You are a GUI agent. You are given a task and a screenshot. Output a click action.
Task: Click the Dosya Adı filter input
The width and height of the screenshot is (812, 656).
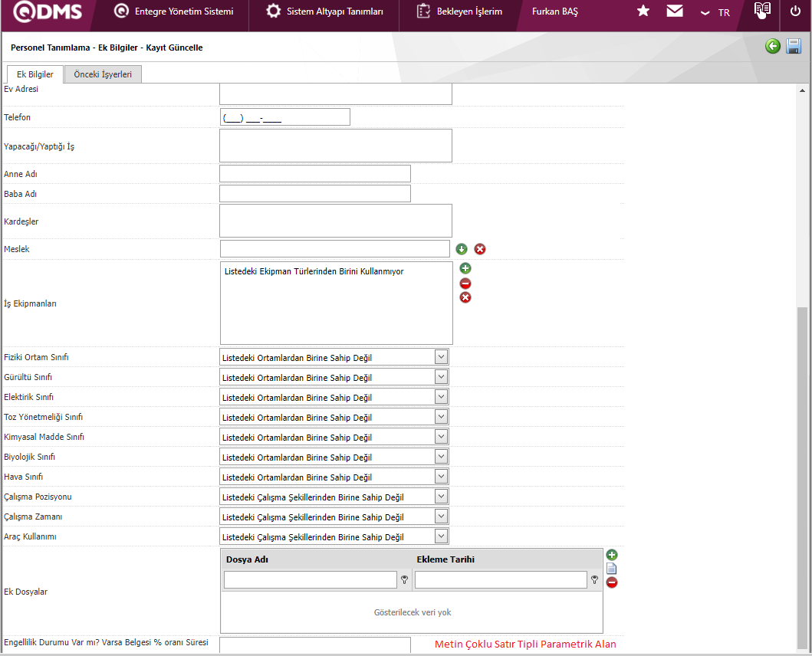pos(311,580)
